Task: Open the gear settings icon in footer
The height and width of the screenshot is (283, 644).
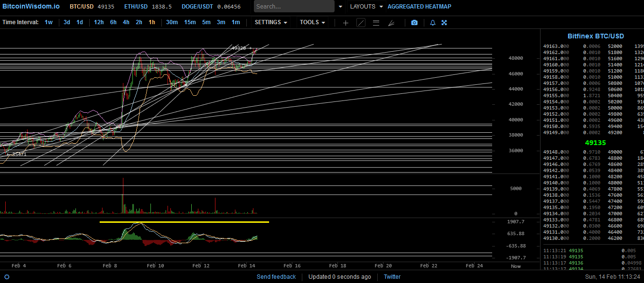Action: click(x=7, y=277)
